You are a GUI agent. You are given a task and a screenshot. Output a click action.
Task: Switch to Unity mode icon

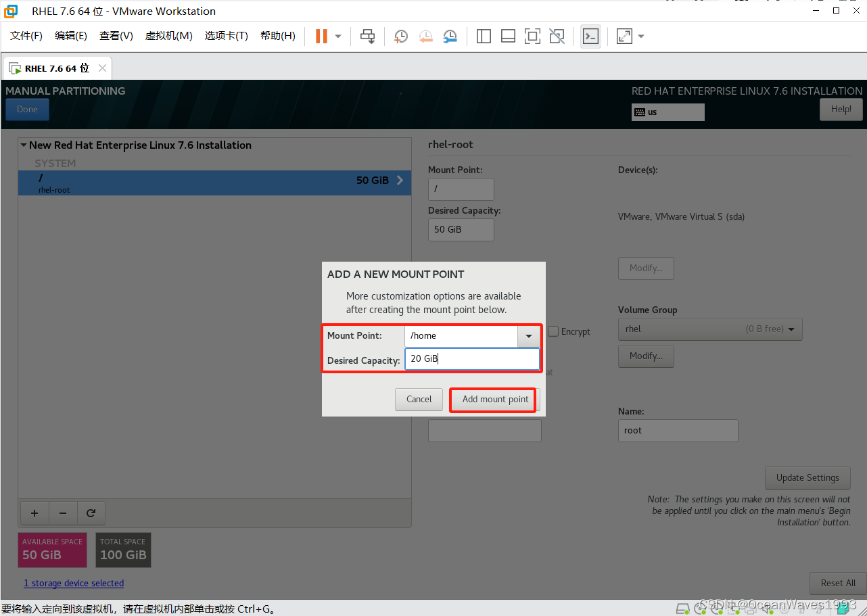pos(557,36)
